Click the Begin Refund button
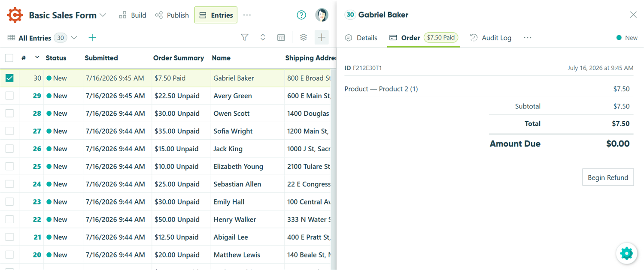The width and height of the screenshot is (644, 270). pyautogui.click(x=608, y=177)
